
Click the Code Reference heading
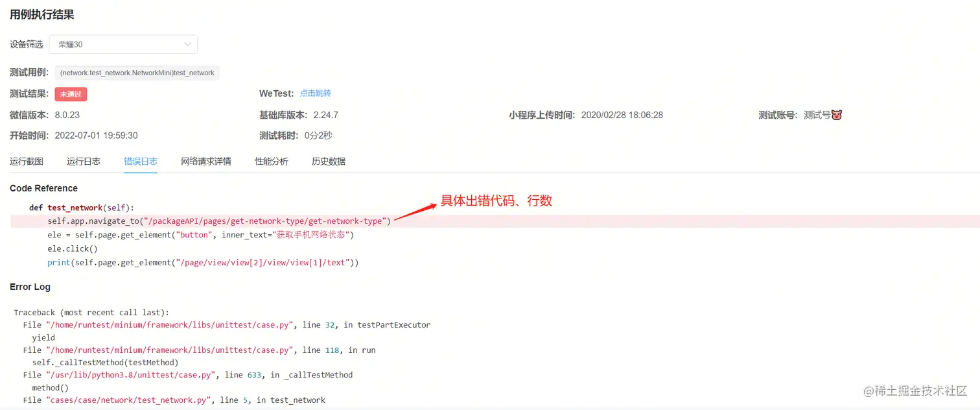pos(43,188)
